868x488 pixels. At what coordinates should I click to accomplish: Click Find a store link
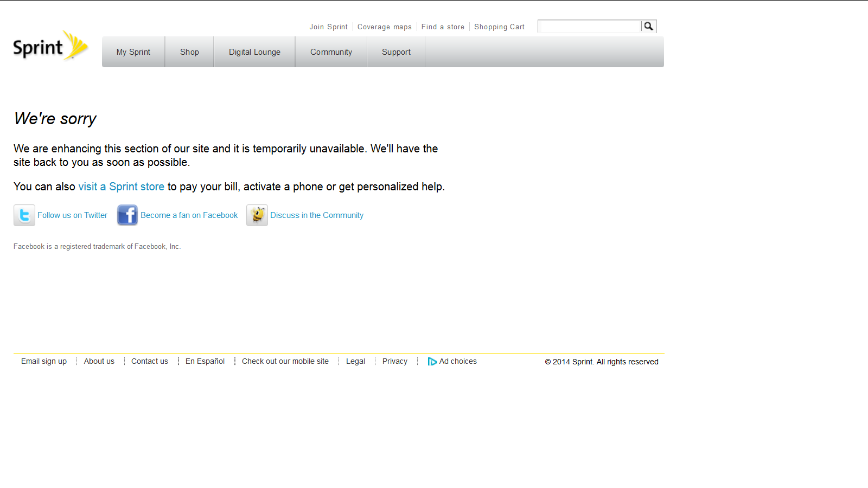(x=443, y=27)
